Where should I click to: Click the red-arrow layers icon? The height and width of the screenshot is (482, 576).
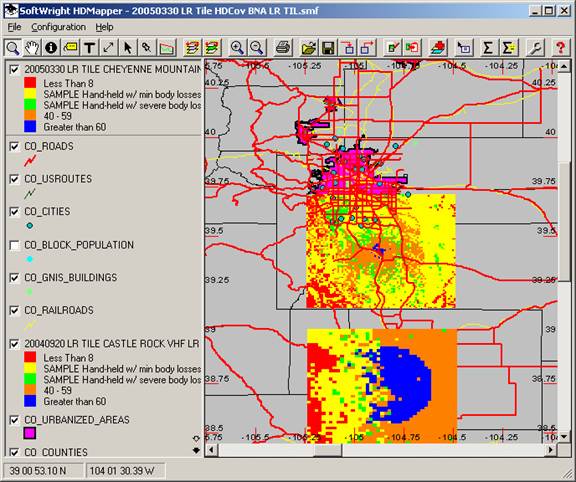pyautogui.click(x=192, y=48)
